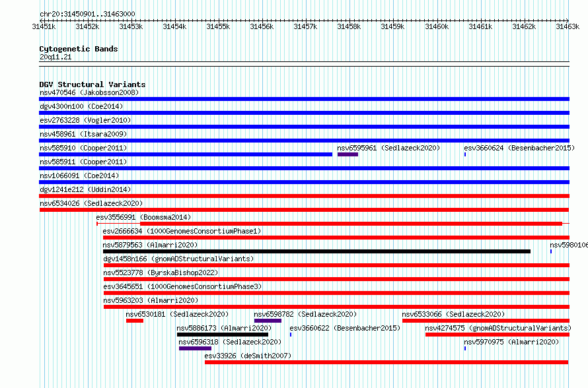Click the purple bar for nsv6595961
588x388 pixels.
tap(348, 154)
